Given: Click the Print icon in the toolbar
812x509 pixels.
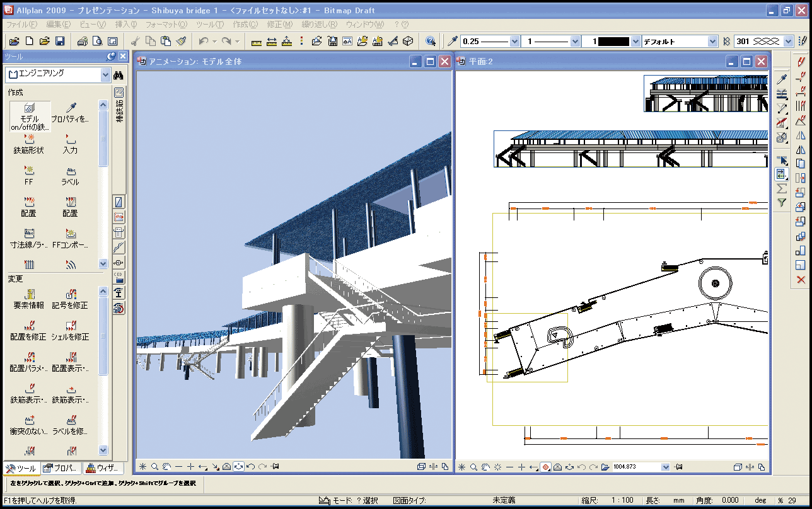Looking at the screenshot, I should click(x=82, y=41).
